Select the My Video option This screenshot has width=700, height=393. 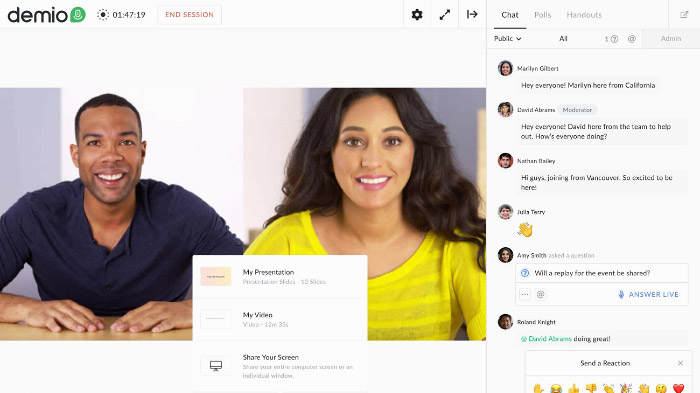click(280, 319)
